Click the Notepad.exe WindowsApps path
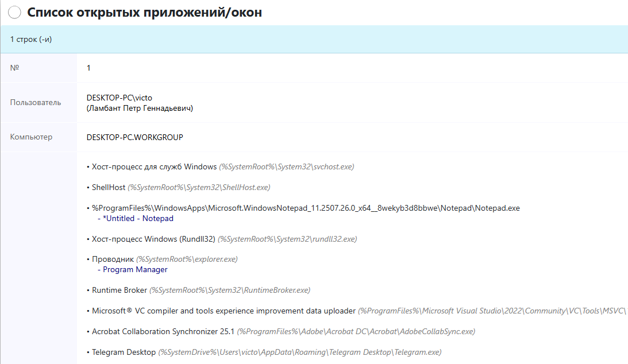Viewport: 628px width, 364px height. 306,208
